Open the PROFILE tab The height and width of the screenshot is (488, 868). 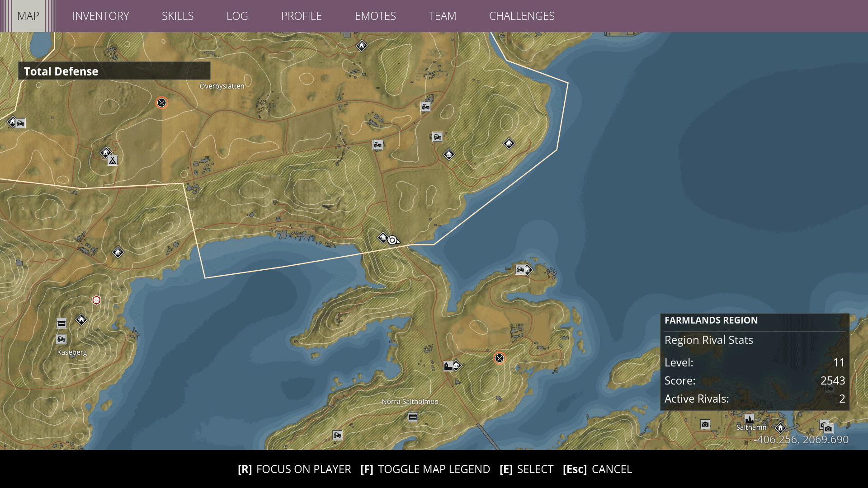301,16
